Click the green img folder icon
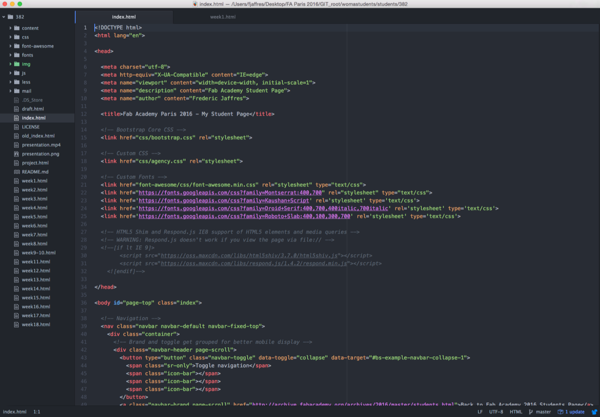This screenshot has width=600, height=417. (x=17, y=64)
